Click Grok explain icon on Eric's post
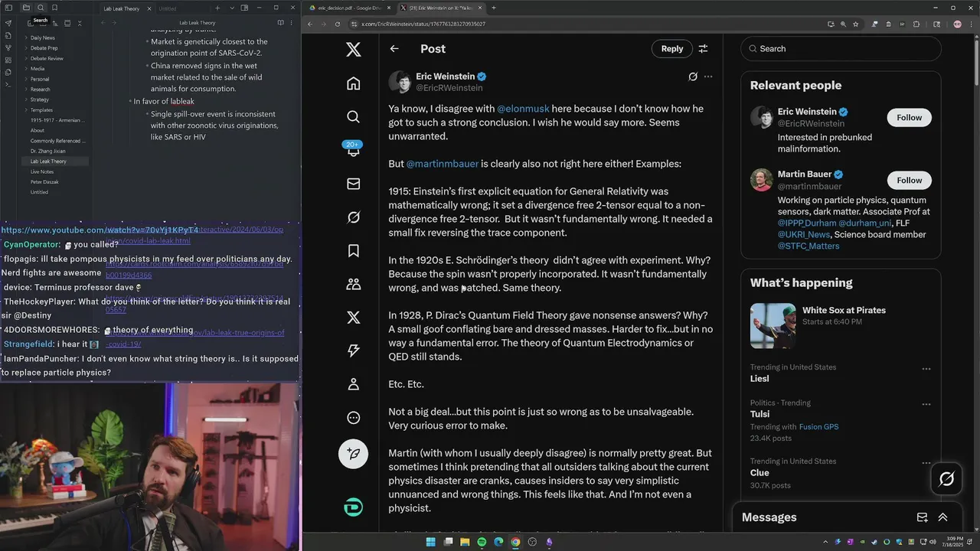980x551 pixels. point(693,77)
